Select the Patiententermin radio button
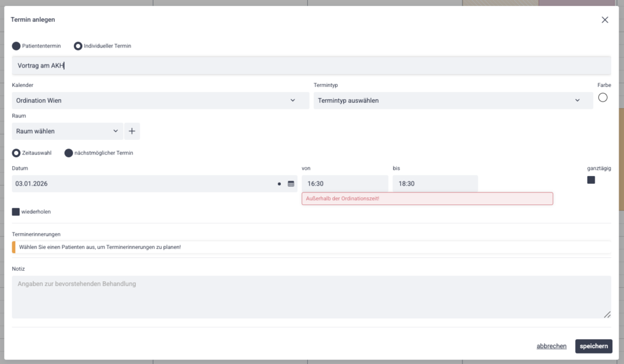This screenshot has height=364, width=624. pos(16,46)
